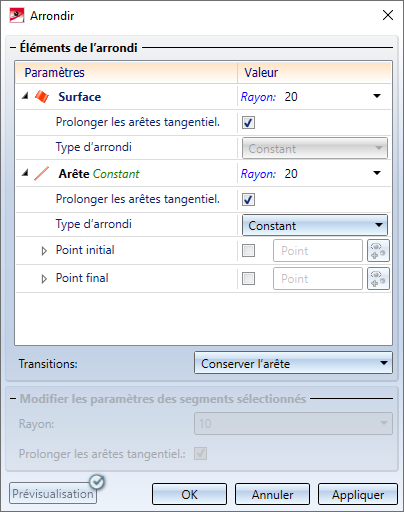Toggle Surface Prolonger les arêtes tangentiel checkbox
Image resolution: width=404 pixels, height=512 pixels.
pos(248,122)
